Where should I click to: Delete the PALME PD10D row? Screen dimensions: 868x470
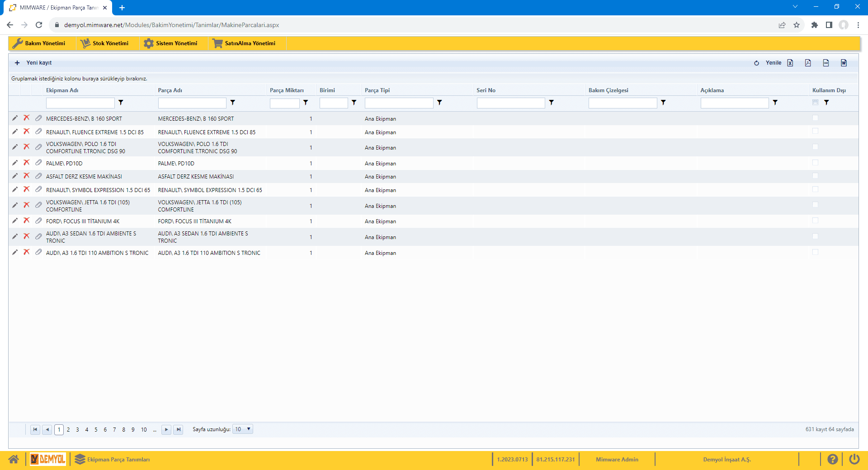pyautogui.click(x=27, y=163)
